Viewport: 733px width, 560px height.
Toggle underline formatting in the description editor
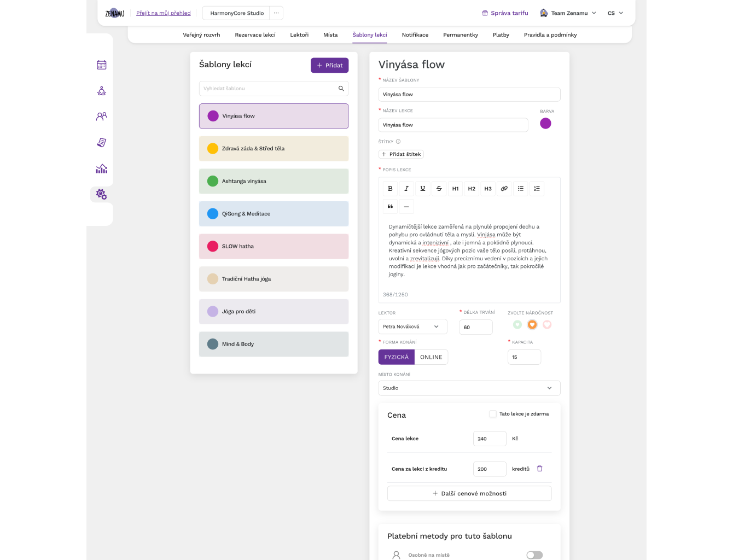[x=423, y=189]
